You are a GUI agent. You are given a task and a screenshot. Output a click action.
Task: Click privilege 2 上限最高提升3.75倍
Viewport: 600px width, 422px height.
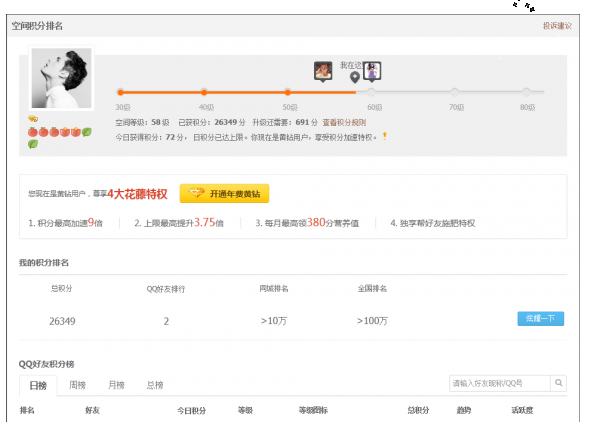(x=179, y=223)
